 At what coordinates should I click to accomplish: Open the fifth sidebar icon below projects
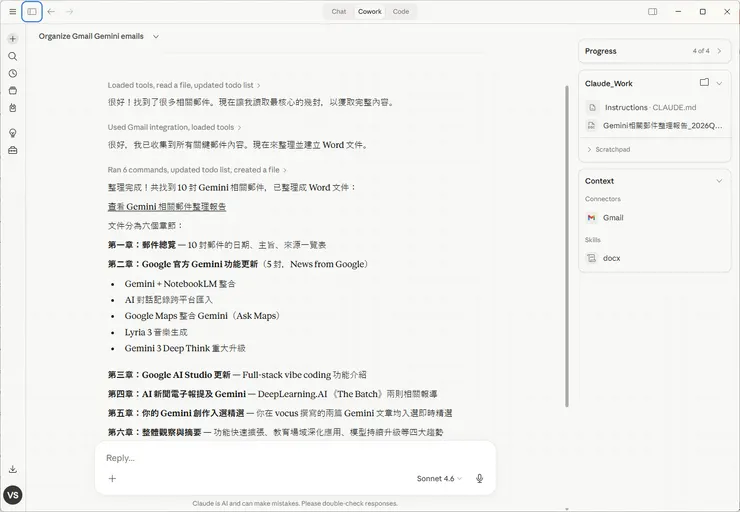pos(13,108)
